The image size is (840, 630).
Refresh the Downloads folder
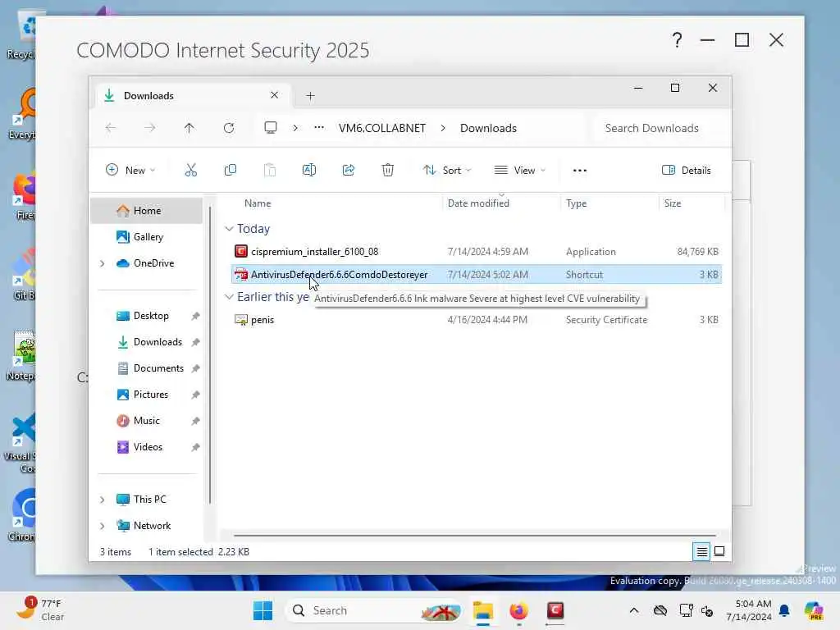[229, 128]
